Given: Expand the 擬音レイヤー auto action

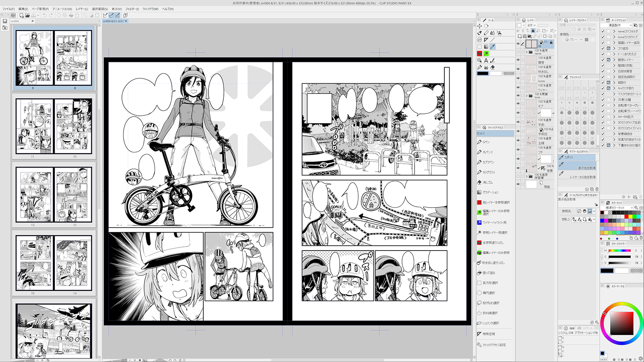Looking at the screenshot, I should pos(614,60).
